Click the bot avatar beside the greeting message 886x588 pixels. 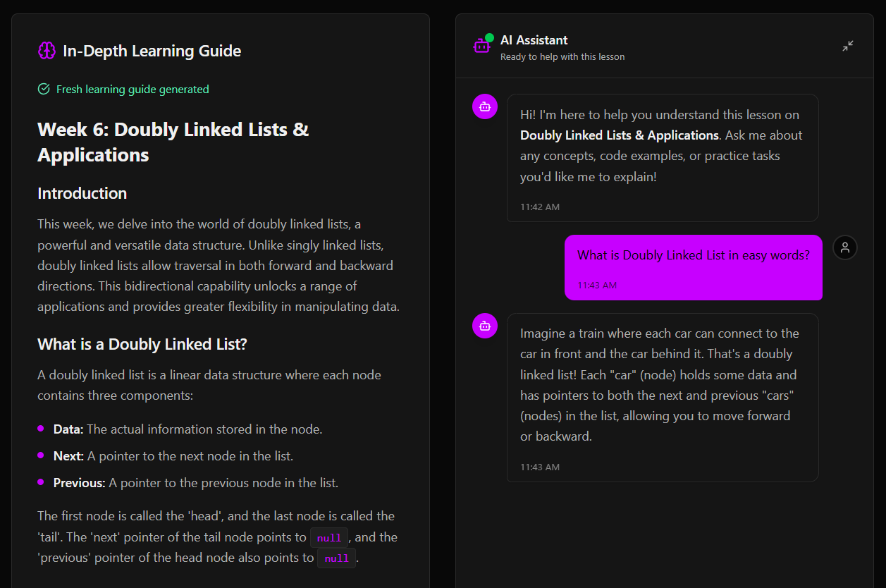pyautogui.click(x=485, y=106)
